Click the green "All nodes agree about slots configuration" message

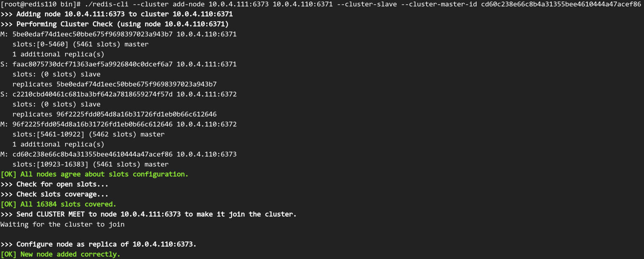coord(104,174)
